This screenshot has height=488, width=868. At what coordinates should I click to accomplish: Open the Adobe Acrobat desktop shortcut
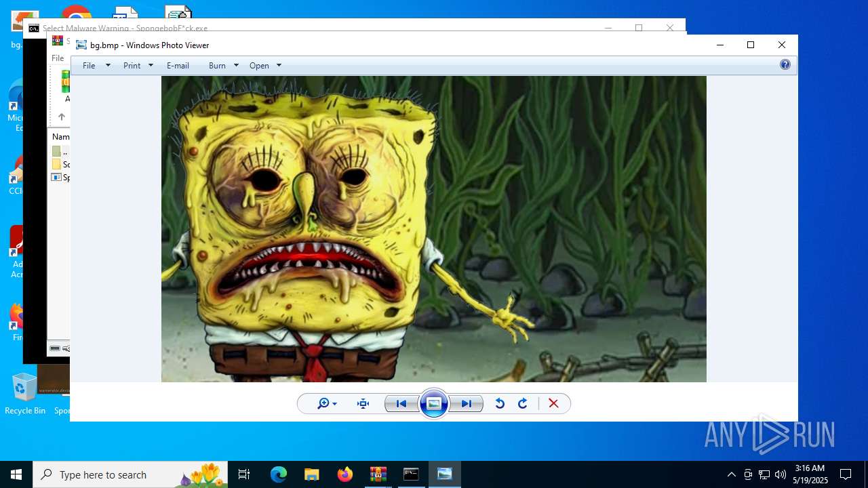tap(16, 252)
